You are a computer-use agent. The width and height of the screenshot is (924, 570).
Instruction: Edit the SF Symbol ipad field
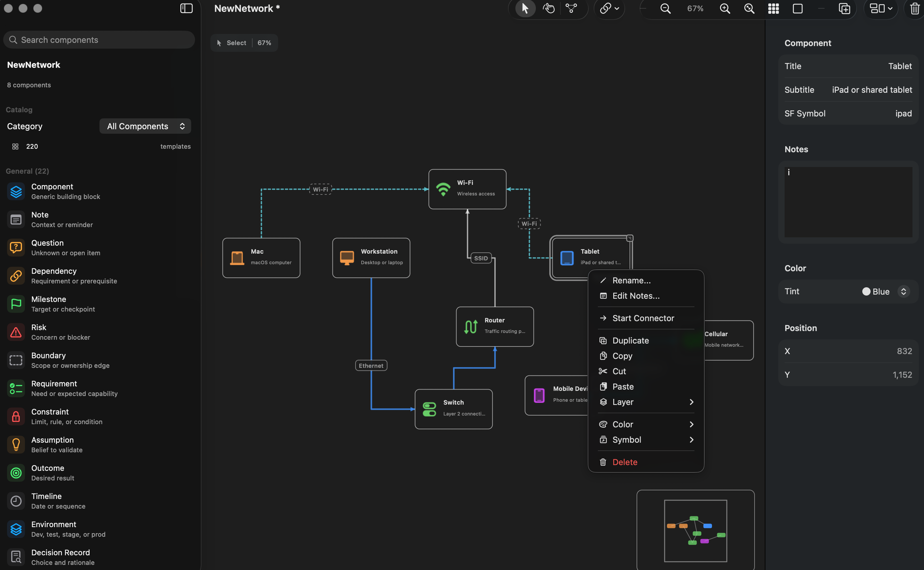tap(904, 114)
